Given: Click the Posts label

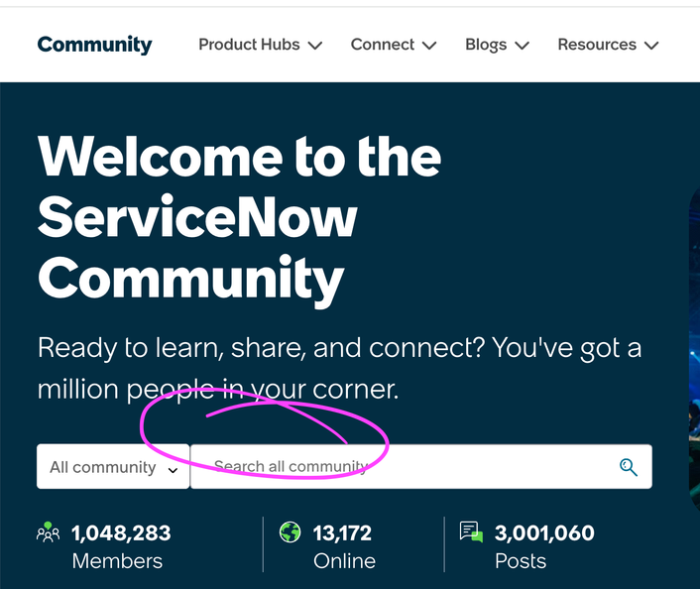Looking at the screenshot, I should tap(521, 561).
